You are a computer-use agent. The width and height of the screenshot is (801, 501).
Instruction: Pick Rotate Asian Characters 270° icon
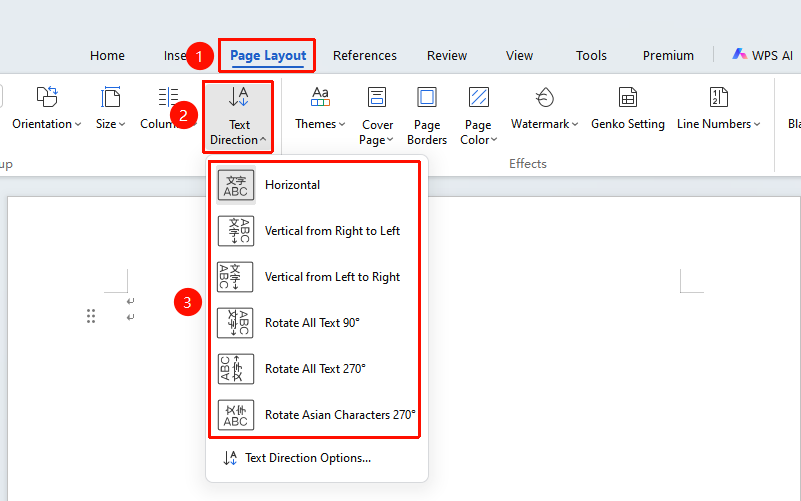coord(235,415)
